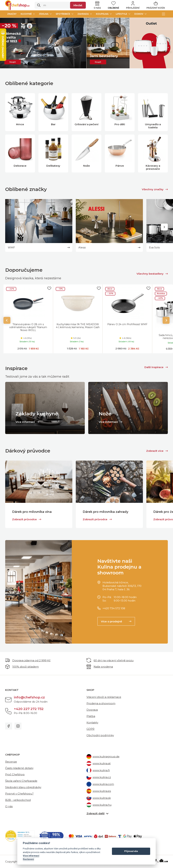
Task: Open the Facebook icon in contact section
Action: coord(9,726)
